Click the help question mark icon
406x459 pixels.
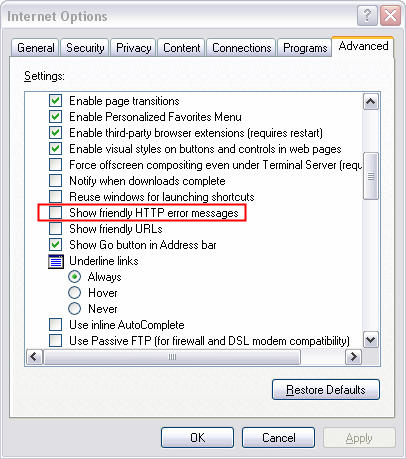coord(367,15)
